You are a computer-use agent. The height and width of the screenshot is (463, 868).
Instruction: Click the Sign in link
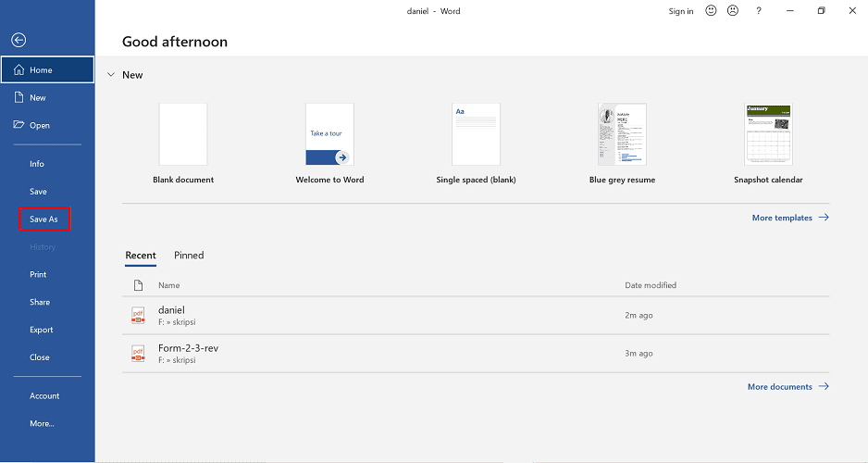pos(681,11)
